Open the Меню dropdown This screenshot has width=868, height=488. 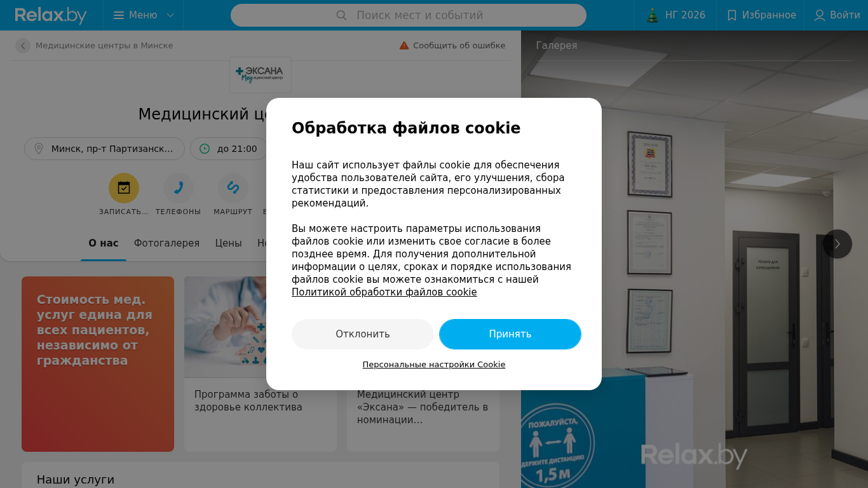click(x=143, y=15)
